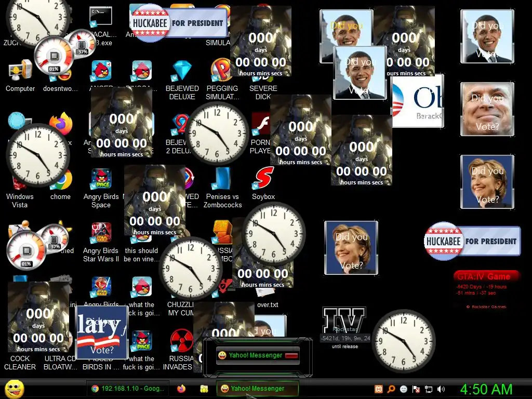The image size is (532, 399).
Task: Click the orange tray icon beside the magnifier
Action: coord(379,389)
